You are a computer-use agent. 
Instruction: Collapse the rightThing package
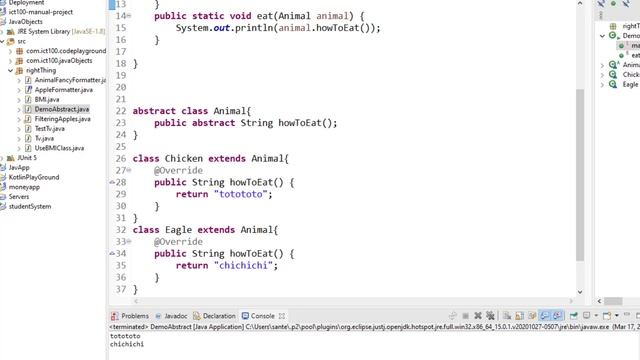tap(11, 71)
